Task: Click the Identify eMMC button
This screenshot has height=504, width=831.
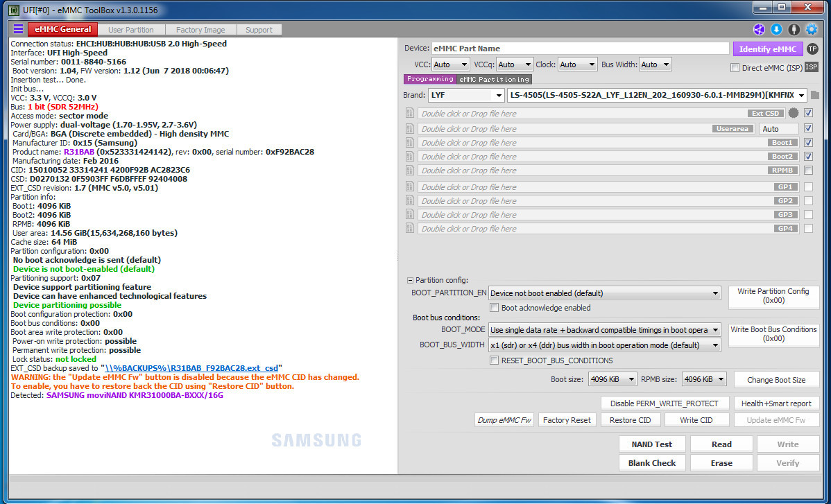Action: [x=767, y=49]
